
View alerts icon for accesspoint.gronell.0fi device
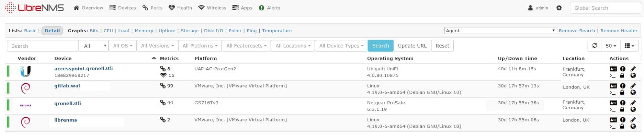(x=623, y=69)
